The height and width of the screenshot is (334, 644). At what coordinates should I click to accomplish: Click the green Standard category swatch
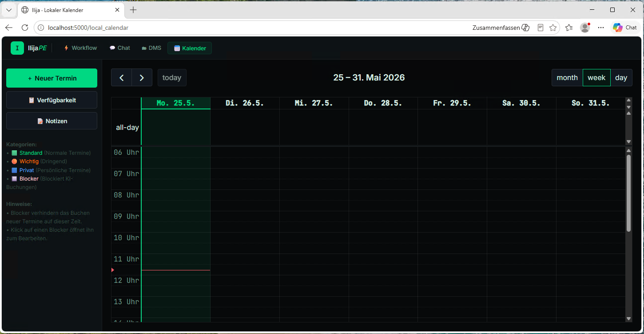pyautogui.click(x=14, y=153)
